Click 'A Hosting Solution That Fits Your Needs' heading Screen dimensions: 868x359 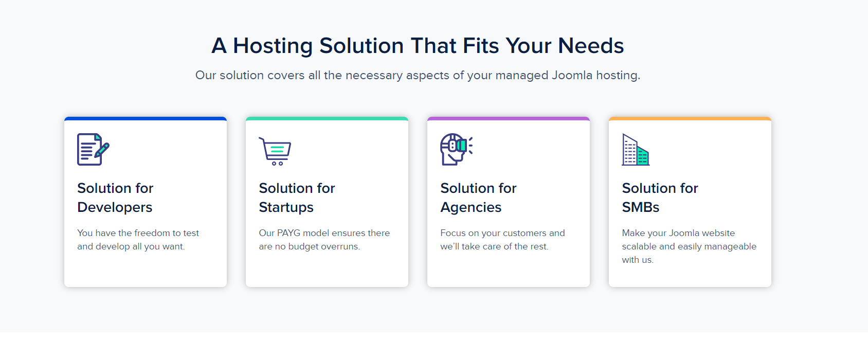pos(418,46)
